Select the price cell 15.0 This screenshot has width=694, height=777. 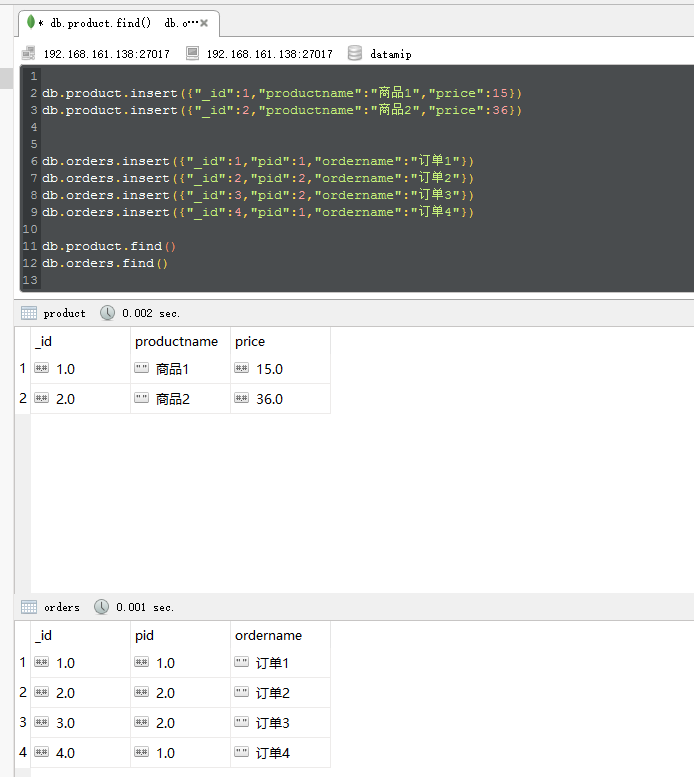[280, 369]
